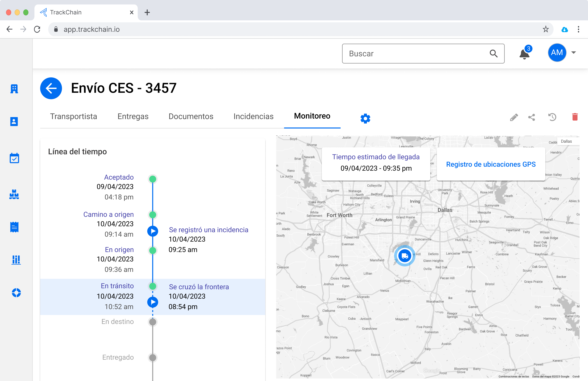The width and height of the screenshot is (588, 381).
Task: Click the red trash delete icon
Action: pyautogui.click(x=575, y=117)
